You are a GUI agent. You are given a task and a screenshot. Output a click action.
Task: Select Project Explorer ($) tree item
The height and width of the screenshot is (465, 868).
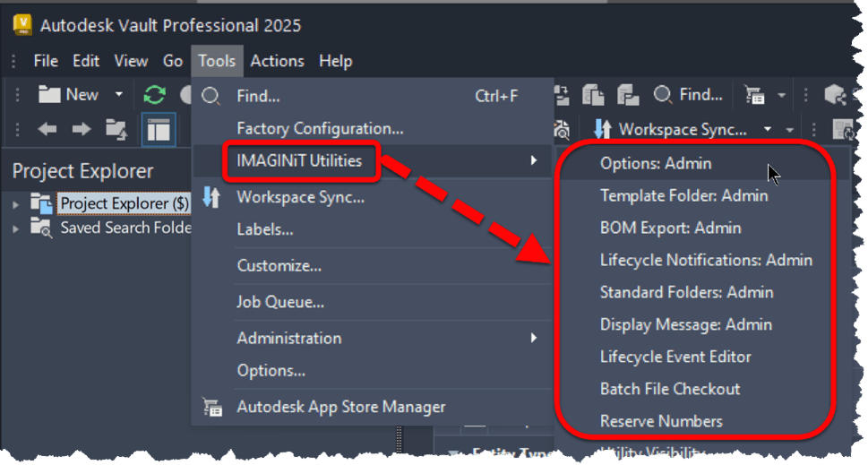(x=125, y=203)
